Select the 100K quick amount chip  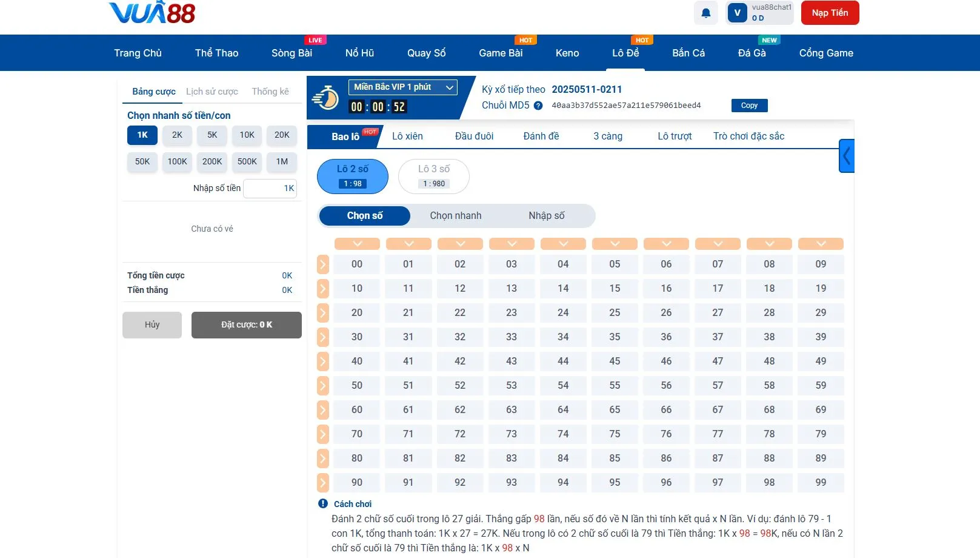[x=176, y=161]
